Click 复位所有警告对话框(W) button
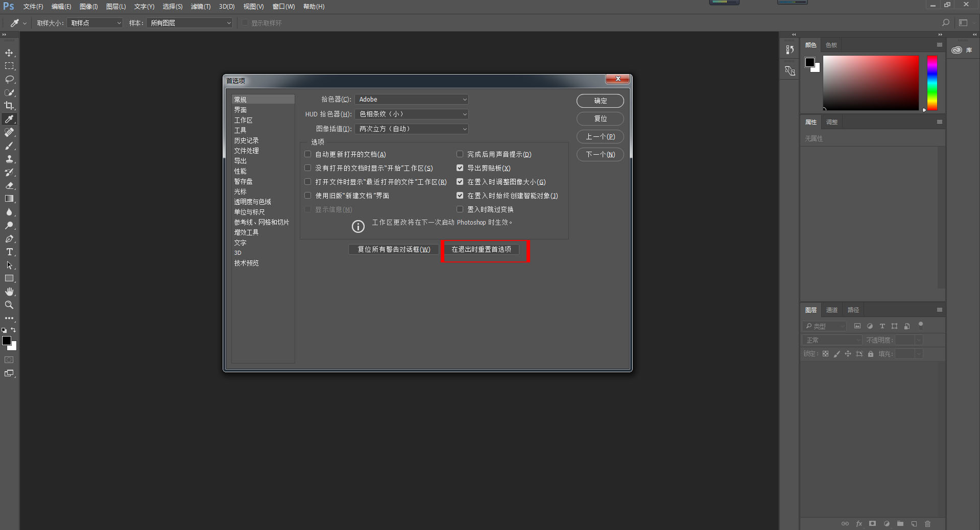Viewport: 980px width, 530px height. tap(394, 249)
